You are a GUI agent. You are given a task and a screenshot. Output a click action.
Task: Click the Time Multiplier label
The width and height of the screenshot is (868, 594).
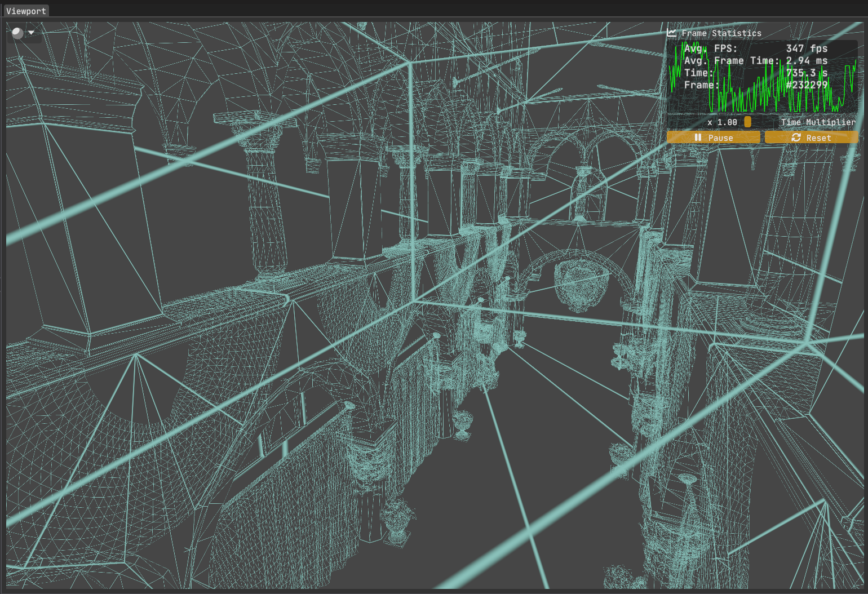pyautogui.click(x=818, y=122)
